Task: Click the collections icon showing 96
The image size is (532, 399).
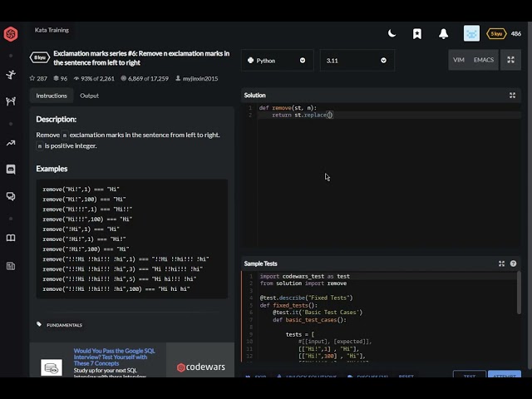Action: tap(56, 78)
